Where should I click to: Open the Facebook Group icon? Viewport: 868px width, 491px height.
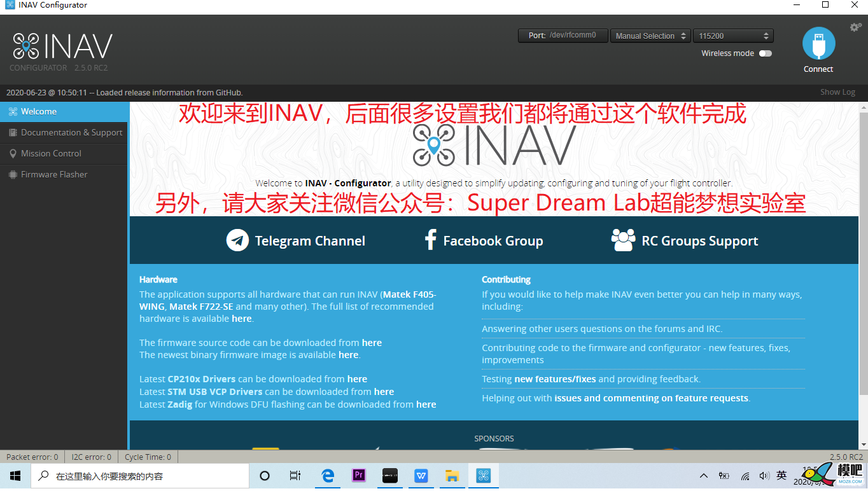pyautogui.click(x=430, y=240)
